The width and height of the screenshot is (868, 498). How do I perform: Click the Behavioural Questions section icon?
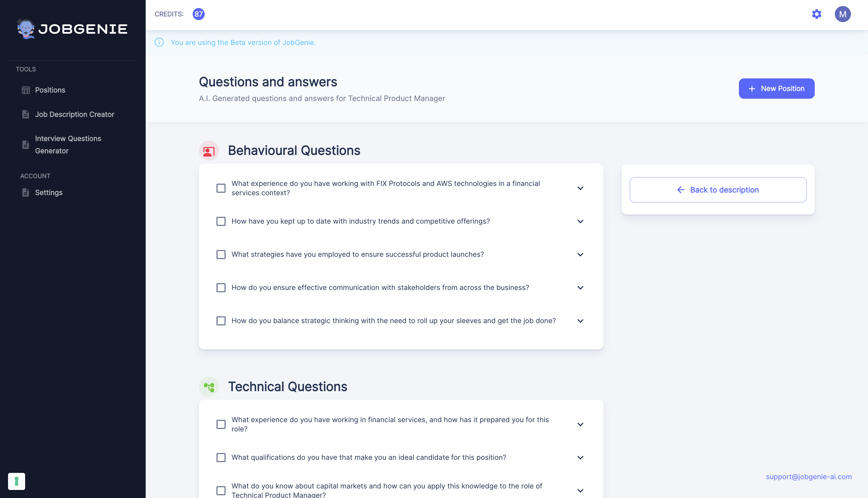tap(209, 151)
